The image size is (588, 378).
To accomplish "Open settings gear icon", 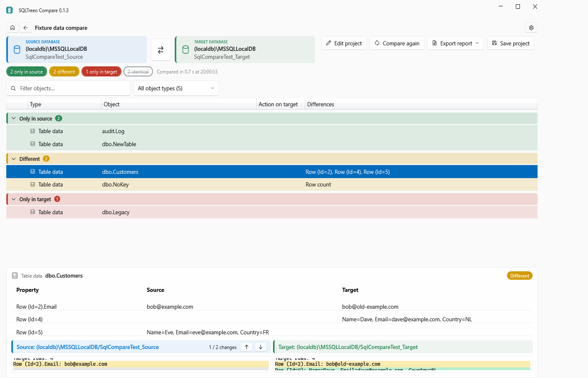I will pyautogui.click(x=531, y=28).
